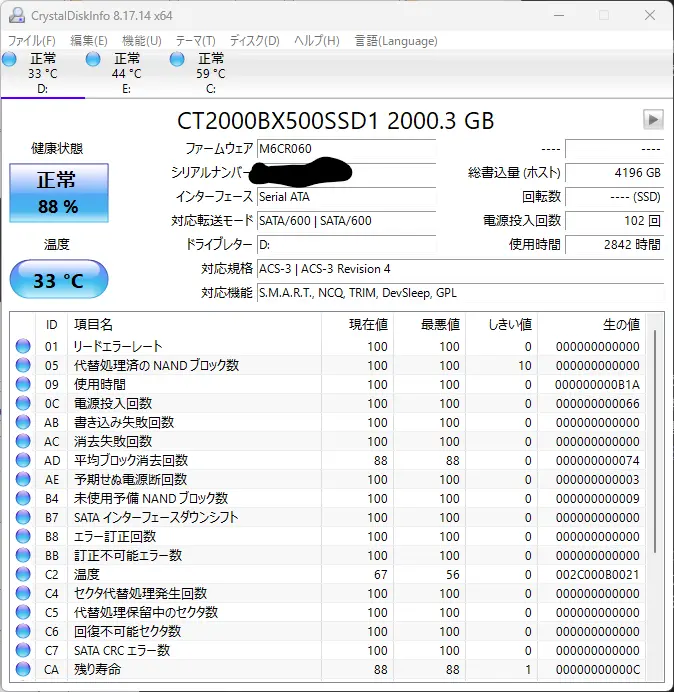674x692 pixels.
Task: Click the 正常 88 % health status button
Action: coord(59,193)
